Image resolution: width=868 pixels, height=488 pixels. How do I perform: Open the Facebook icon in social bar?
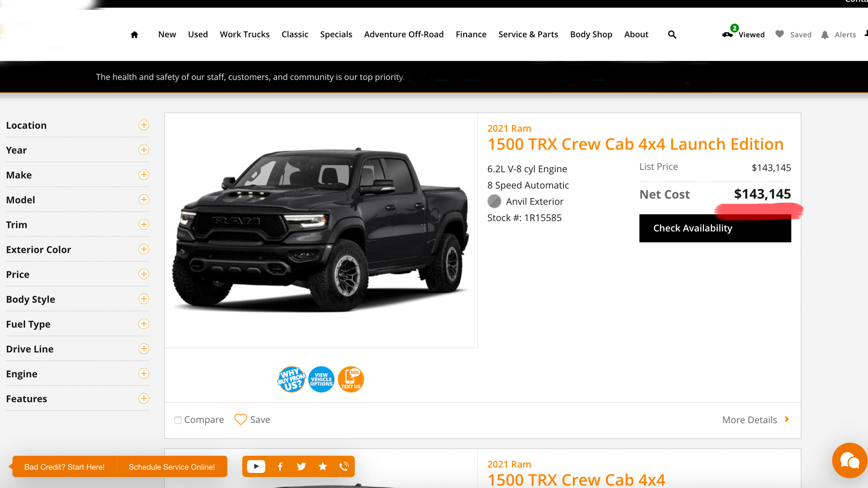click(280, 466)
